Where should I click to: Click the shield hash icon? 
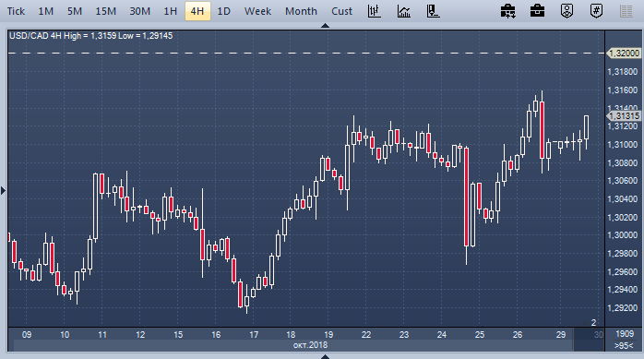(596, 11)
